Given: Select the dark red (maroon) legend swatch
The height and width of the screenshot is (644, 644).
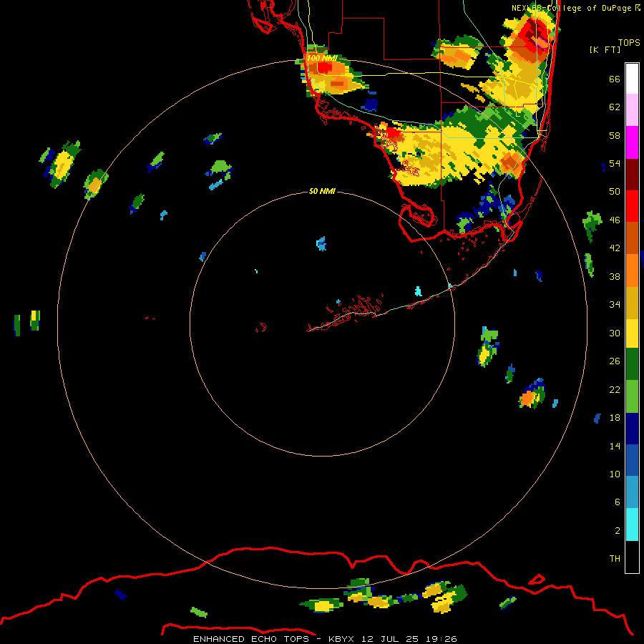Looking at the screenshot, I should pyautogui.click(x=632, y=175).
